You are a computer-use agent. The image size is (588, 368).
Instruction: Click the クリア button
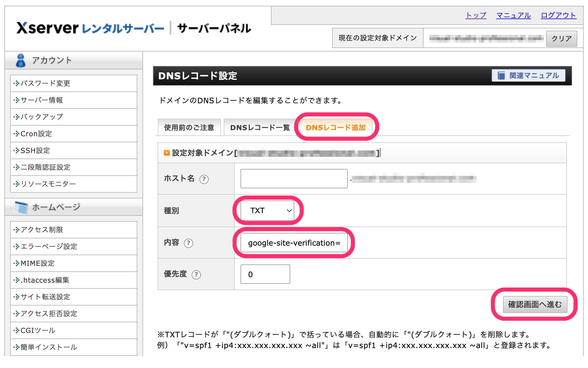pyautogui.click(x=561, y=38)
